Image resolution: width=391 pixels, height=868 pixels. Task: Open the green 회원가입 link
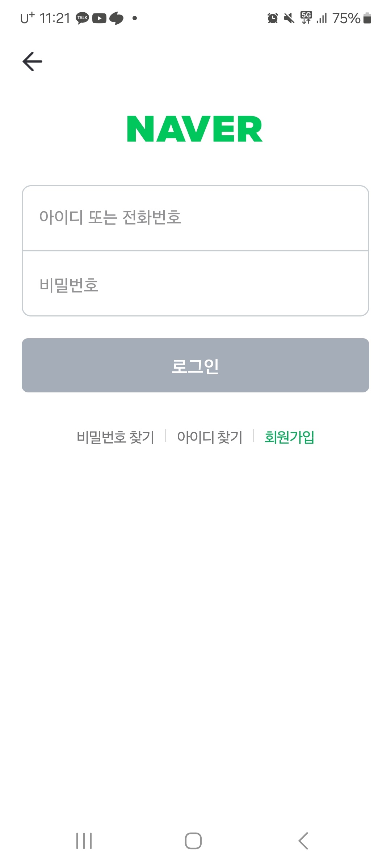click(289, 437)
